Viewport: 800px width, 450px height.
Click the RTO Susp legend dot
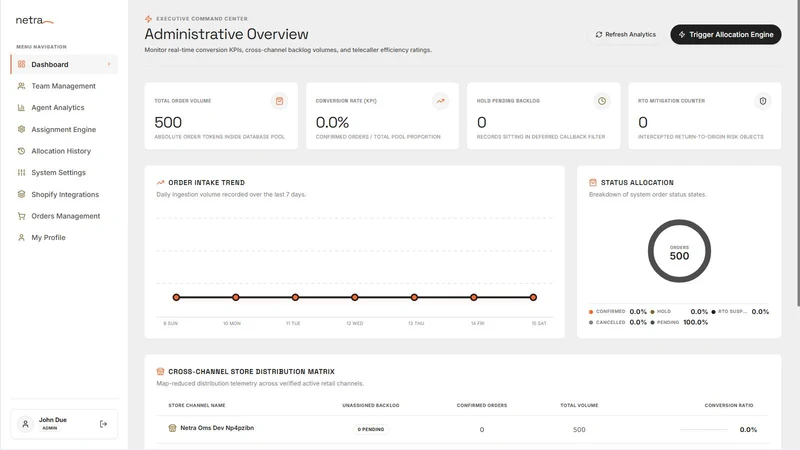tap(713, 312)
